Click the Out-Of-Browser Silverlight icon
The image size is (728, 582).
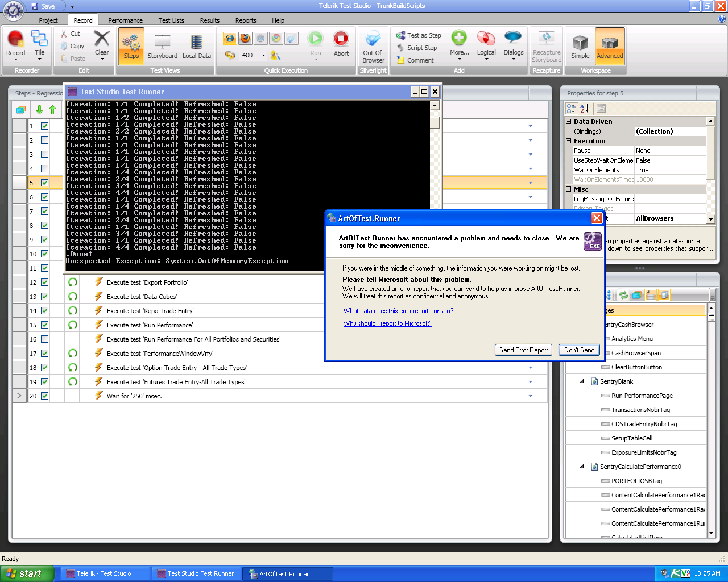point(373,45)
